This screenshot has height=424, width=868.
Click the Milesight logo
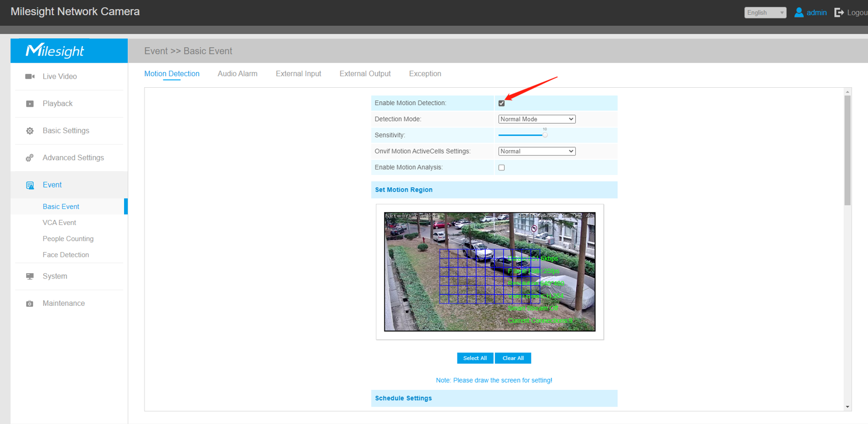[x=55, y=50]
